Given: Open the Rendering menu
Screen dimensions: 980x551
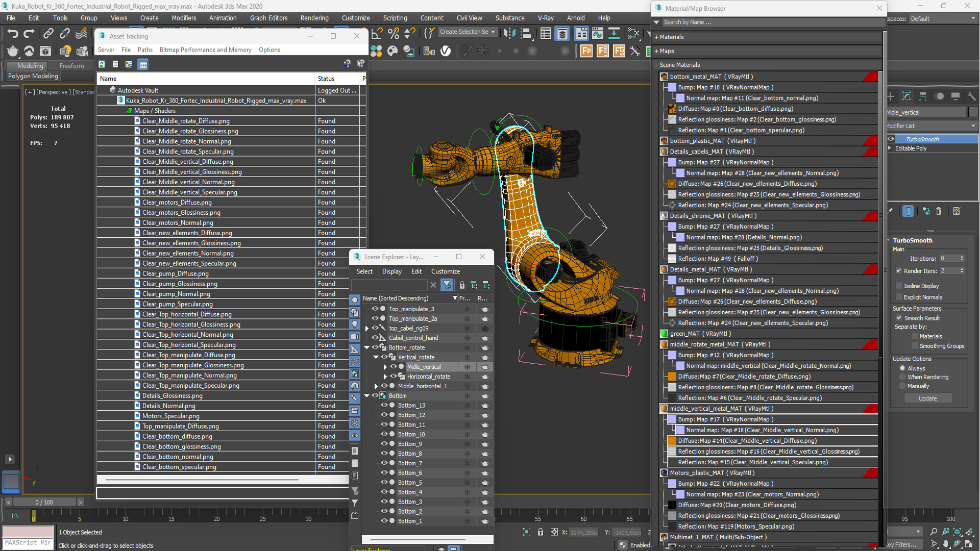Looking at the screenshot, I should (x=314, y=18).
